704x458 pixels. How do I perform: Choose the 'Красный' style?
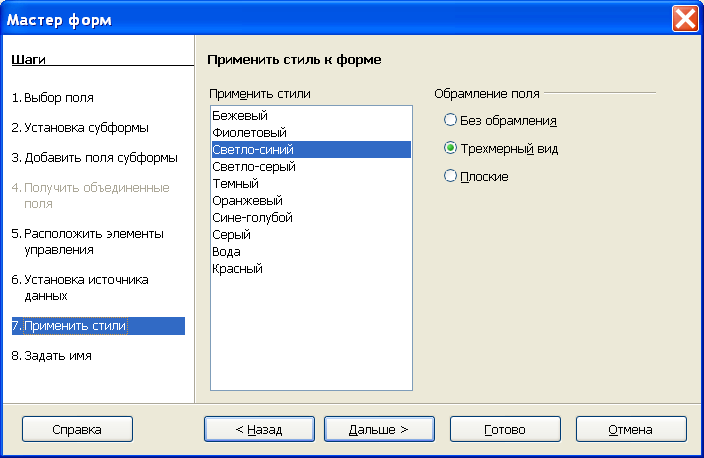click(x=311, y=269)
